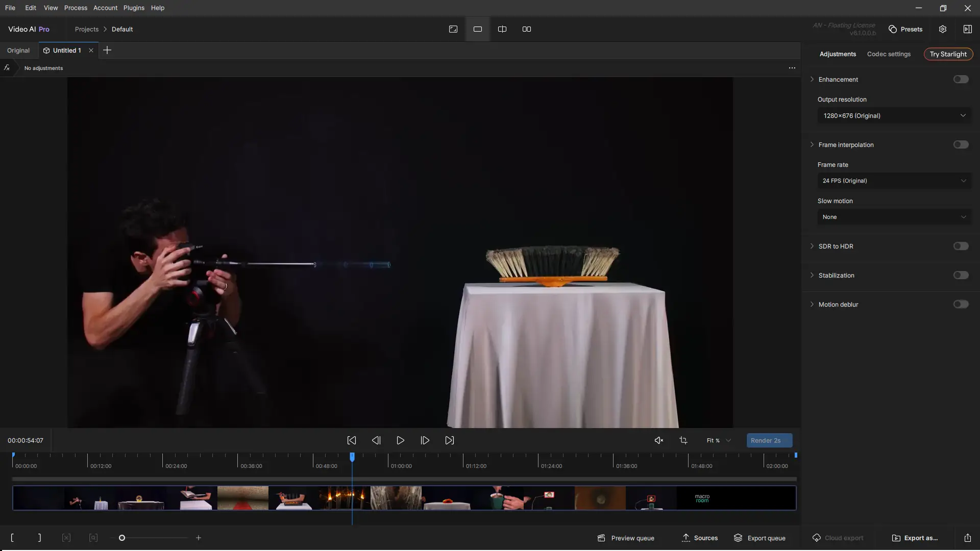Open the Process menu
This screenshot has height=551, width=980.
(x=76, y=8)
